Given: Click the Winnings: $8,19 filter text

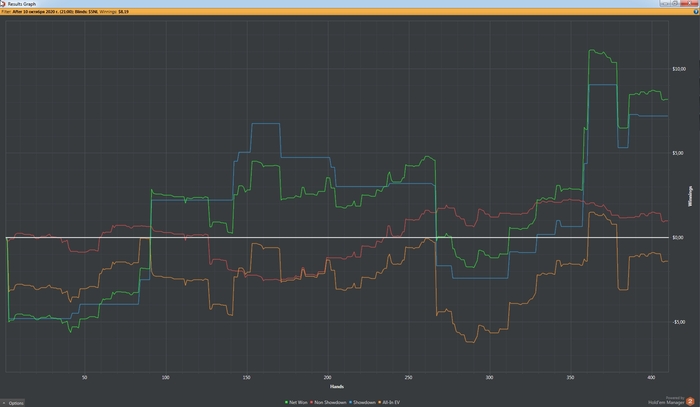Looking at the screenshot, I should point(114,12).
